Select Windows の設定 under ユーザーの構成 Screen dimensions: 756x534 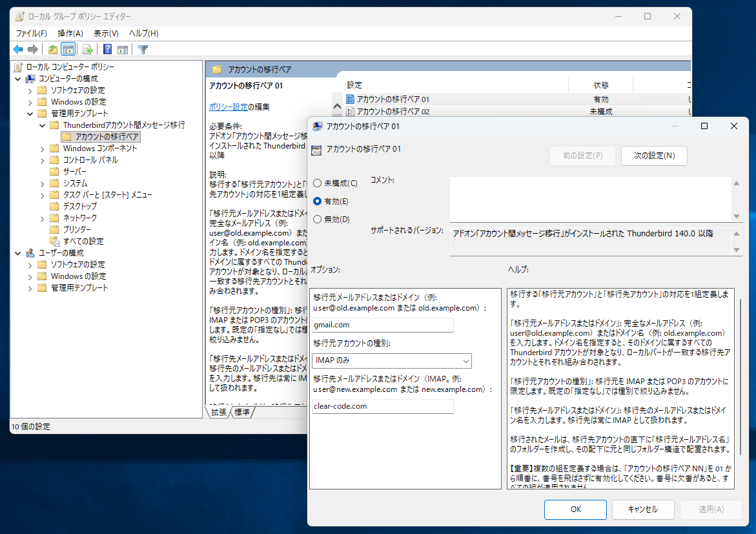pyautogui.click(x=79, y=276)
